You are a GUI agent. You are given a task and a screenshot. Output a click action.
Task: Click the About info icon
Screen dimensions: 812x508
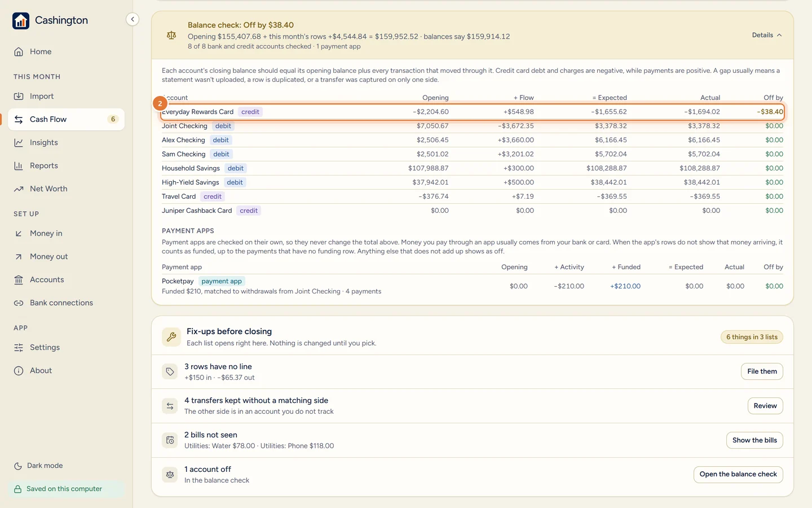pyautogui.click(x=19, y=370)
